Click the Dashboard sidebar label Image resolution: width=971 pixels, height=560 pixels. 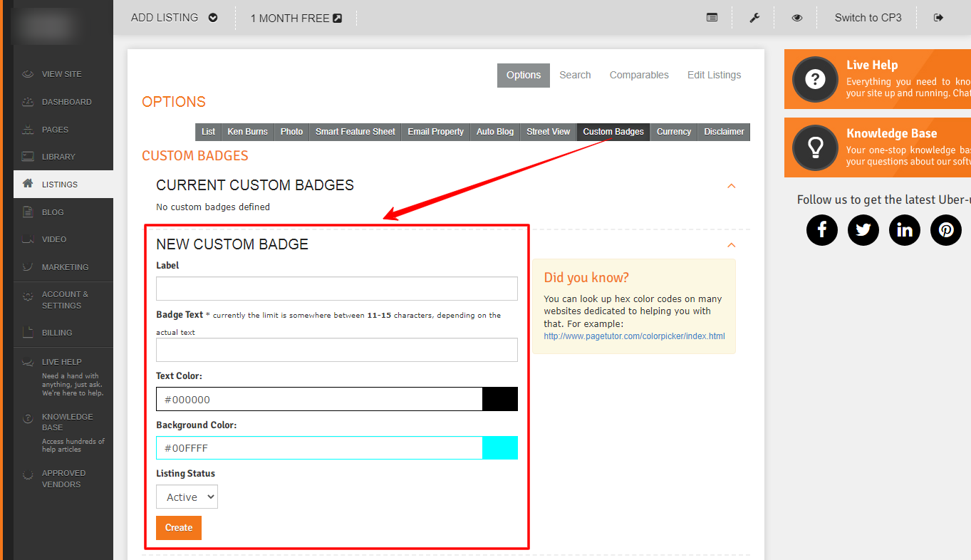[67, 102]
